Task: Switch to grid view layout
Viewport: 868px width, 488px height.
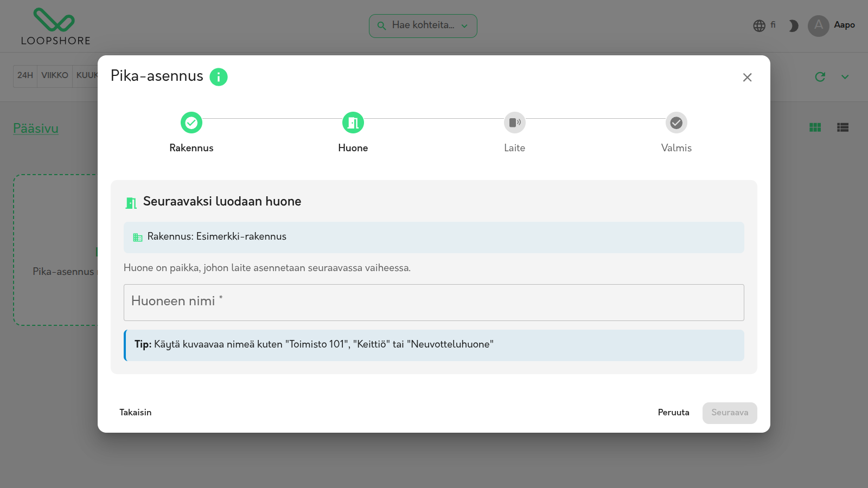Action: 815,127
